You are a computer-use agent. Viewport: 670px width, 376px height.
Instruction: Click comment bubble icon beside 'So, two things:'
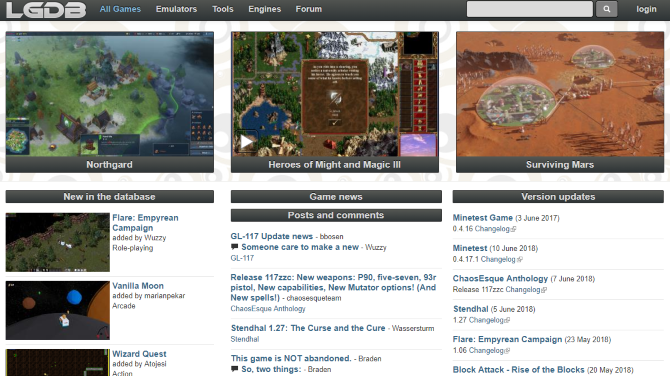234,369
